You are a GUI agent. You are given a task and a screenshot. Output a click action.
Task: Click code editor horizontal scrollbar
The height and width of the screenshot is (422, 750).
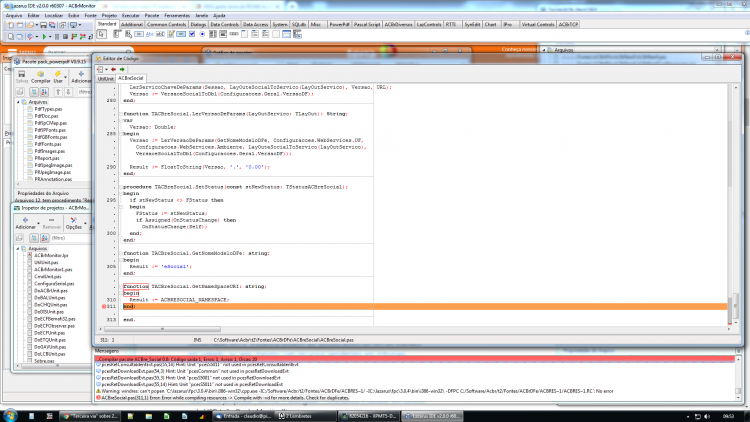coord(163,329)
